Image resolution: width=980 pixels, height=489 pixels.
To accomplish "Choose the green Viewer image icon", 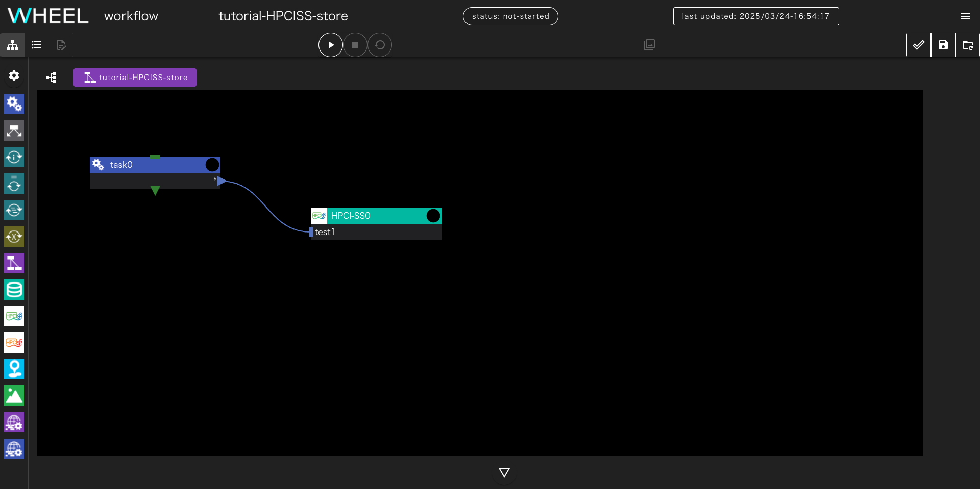I will click(x=14, y=396).
